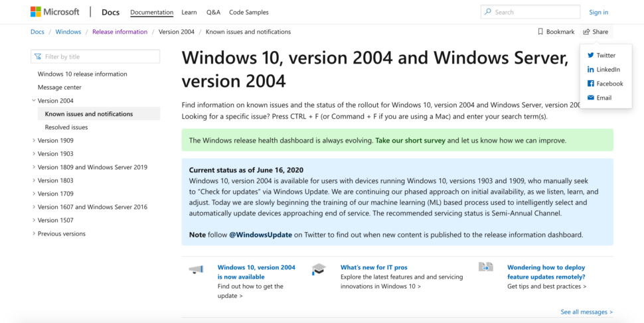Click Sign in link
644x323 pixels.
click(x=598, y=13)
